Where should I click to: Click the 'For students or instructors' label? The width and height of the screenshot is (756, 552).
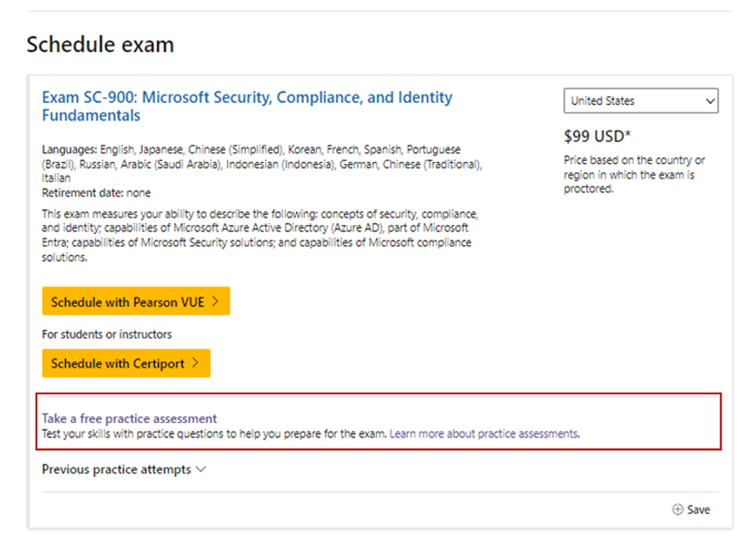107,334
